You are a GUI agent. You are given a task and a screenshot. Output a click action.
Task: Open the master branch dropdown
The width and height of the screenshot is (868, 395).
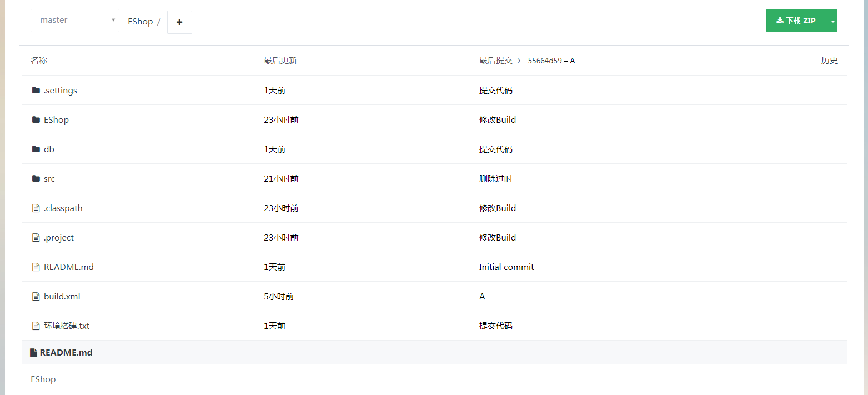click(x=75, y=21)
